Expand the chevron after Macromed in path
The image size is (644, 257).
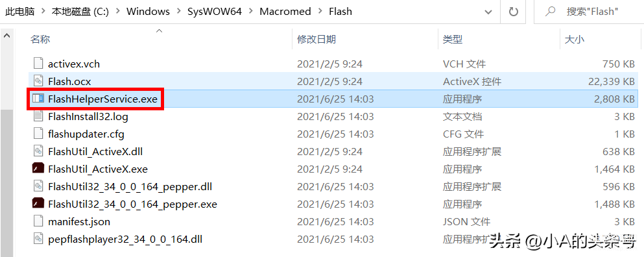coord(320,12)
